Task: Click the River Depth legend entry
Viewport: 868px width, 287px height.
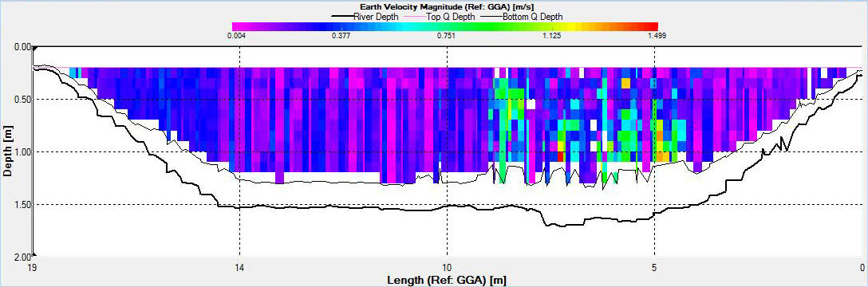Action: coord(365,17)
